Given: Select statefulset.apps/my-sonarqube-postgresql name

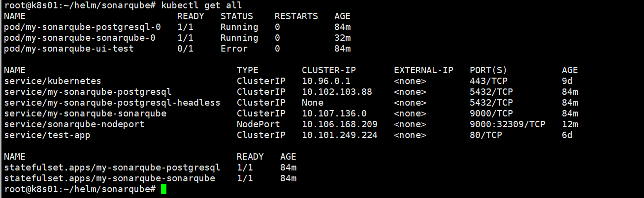Looking at the screenshot, I should 112,168.
